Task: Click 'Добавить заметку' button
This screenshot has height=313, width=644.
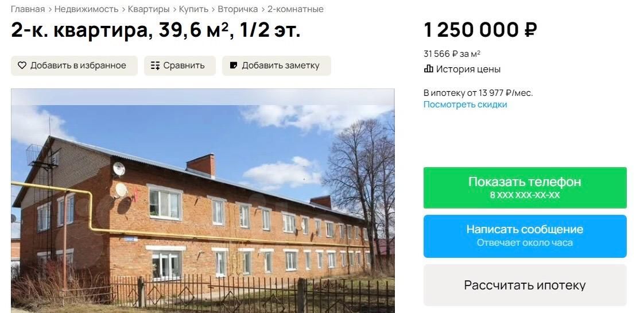Action: [277, 65]
